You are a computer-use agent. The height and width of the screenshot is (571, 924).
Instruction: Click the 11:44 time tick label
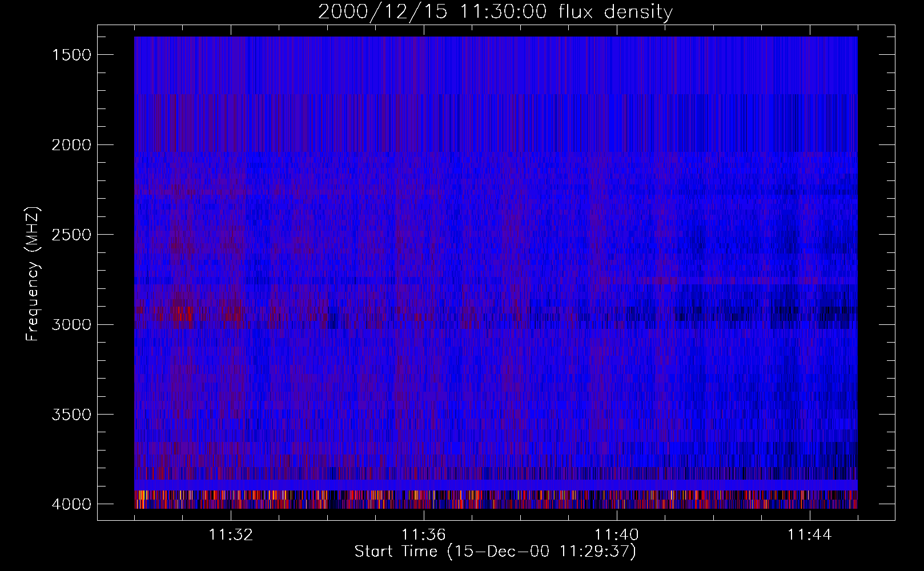[810, 535]
